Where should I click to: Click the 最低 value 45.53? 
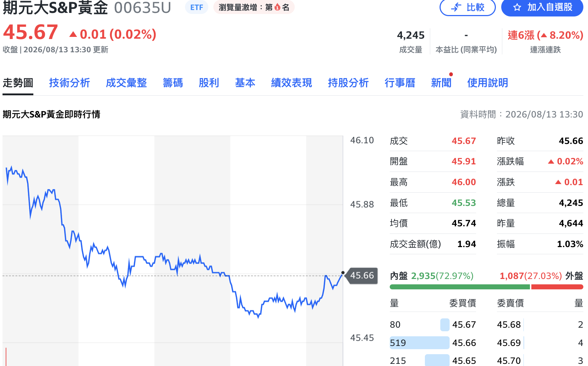(x=464, y=203)
